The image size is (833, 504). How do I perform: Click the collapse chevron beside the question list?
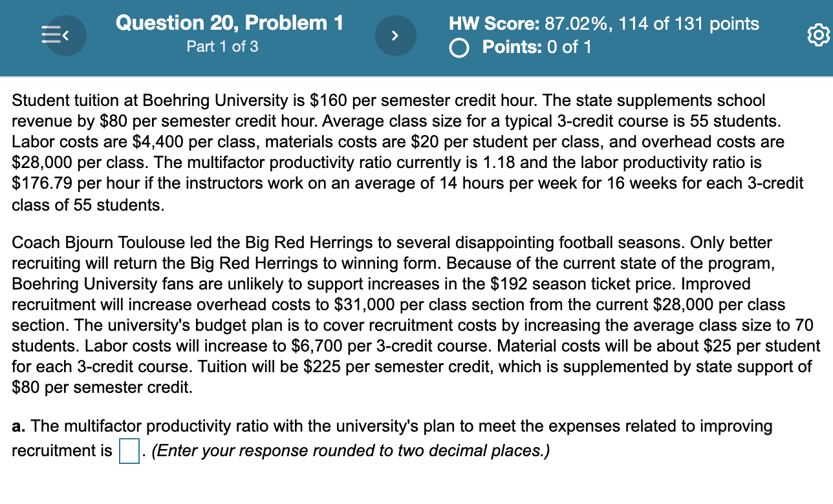coord(65,36)
